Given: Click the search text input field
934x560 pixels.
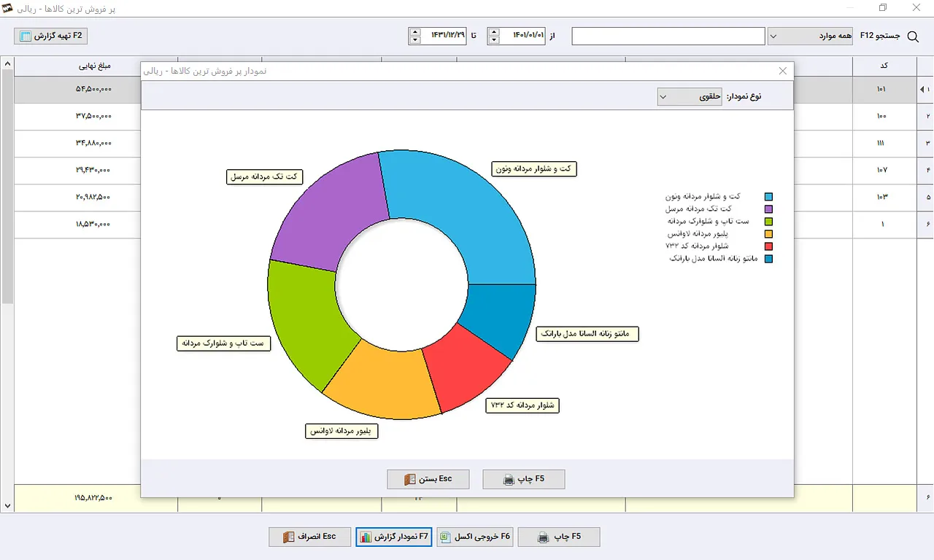Looking at the screenshot, I should pos(668,36).
